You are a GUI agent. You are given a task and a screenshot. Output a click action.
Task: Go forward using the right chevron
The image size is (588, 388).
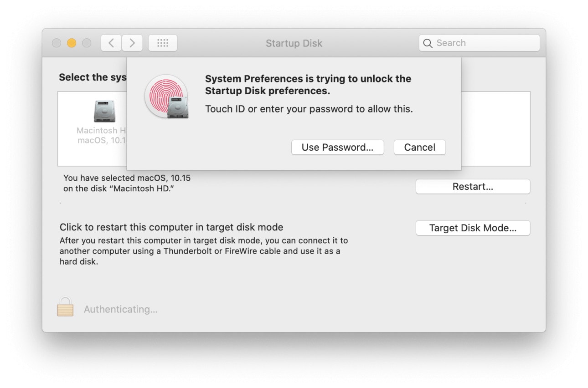(132, 43)
